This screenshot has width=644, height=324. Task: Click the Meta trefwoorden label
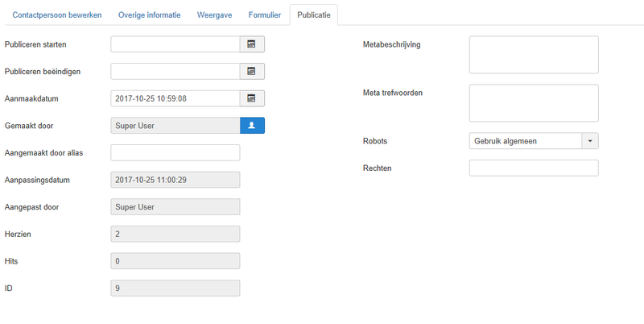click(393, 93)
